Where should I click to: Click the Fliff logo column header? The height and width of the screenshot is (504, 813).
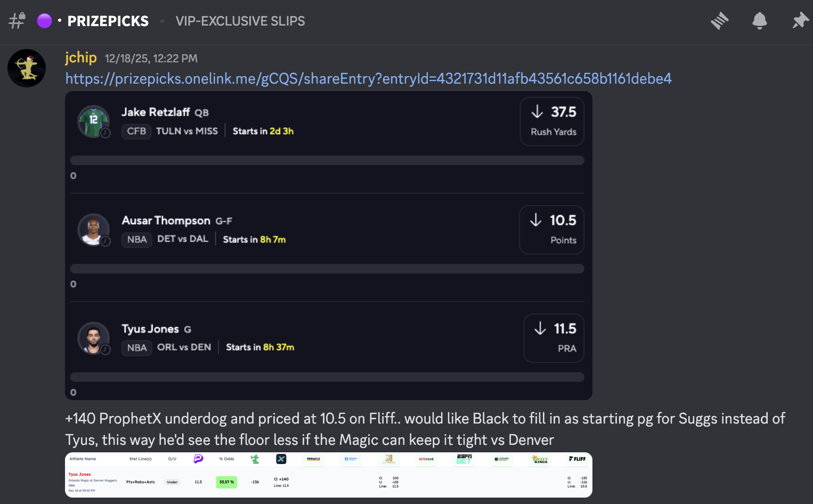click(577, 459)
